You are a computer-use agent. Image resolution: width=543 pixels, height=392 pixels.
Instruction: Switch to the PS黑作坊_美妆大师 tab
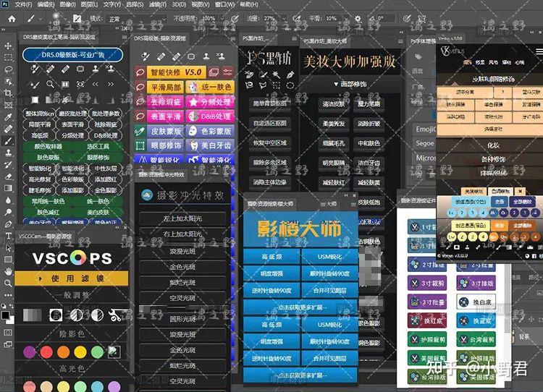click(x=325, y=41)
